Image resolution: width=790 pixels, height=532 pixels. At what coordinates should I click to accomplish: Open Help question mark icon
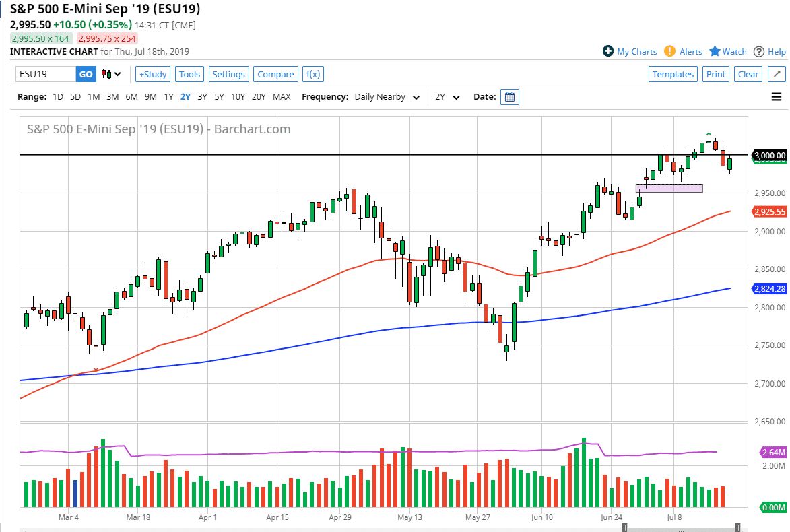(x=759, y=51)
